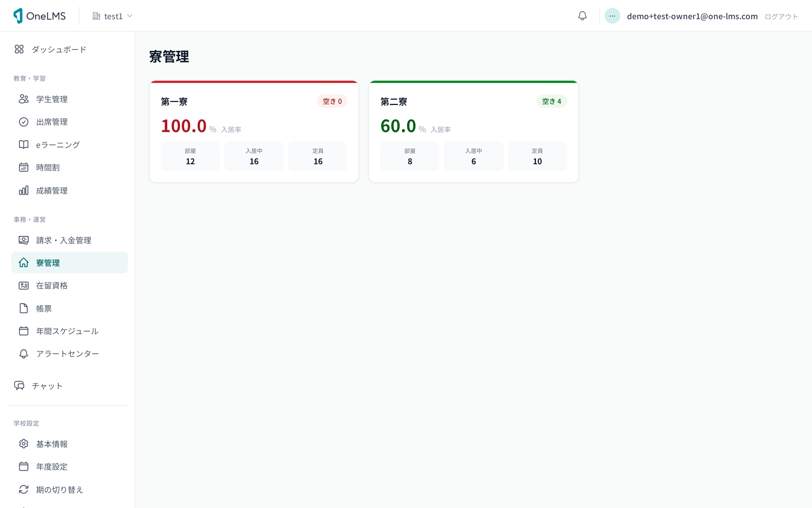Click the 基本情報 gear icon
The height and width of the screenshot is (508, 812).
pyautogui.click(x=23, y=444)
